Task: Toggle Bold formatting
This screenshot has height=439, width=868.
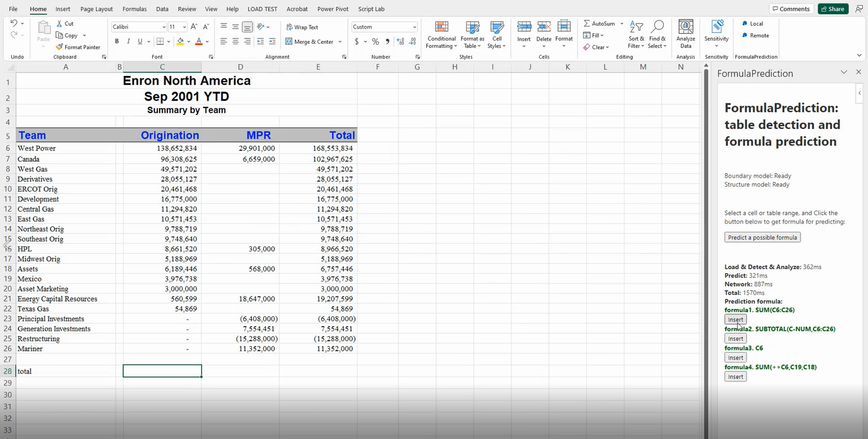Action: pos(117,42)
